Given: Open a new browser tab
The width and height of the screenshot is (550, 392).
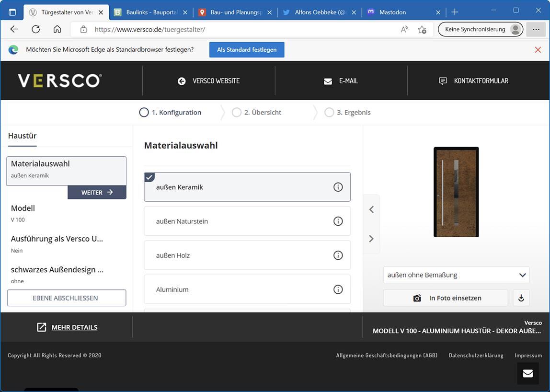Looking at the screenshot, I should 455,12.
